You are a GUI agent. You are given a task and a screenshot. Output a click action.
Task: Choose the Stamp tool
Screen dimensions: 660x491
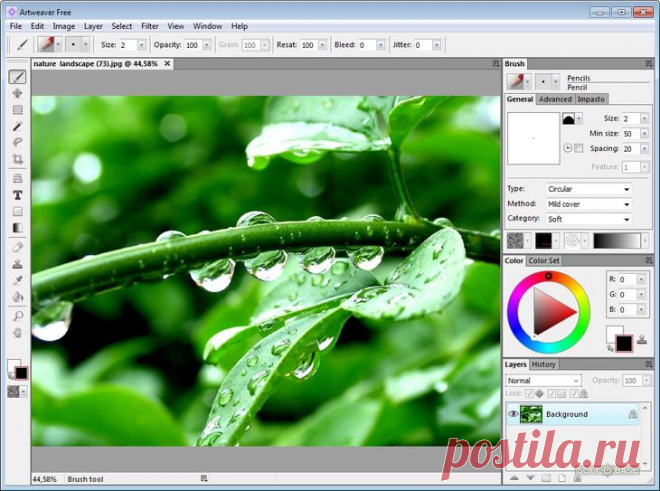coord(17,264)
